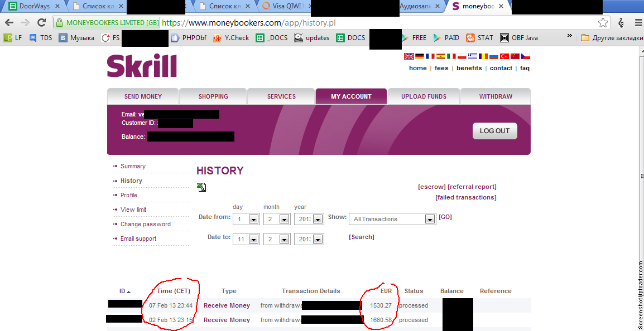Open the SERVICES tab
The width and height of the screenshot is (644, 331).
point(281,96)
